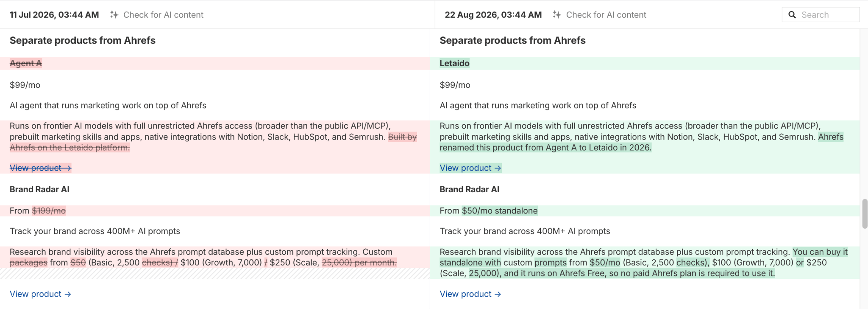Click the added 'Letaido' heading

pyautogui.click(x=454, y=63)
